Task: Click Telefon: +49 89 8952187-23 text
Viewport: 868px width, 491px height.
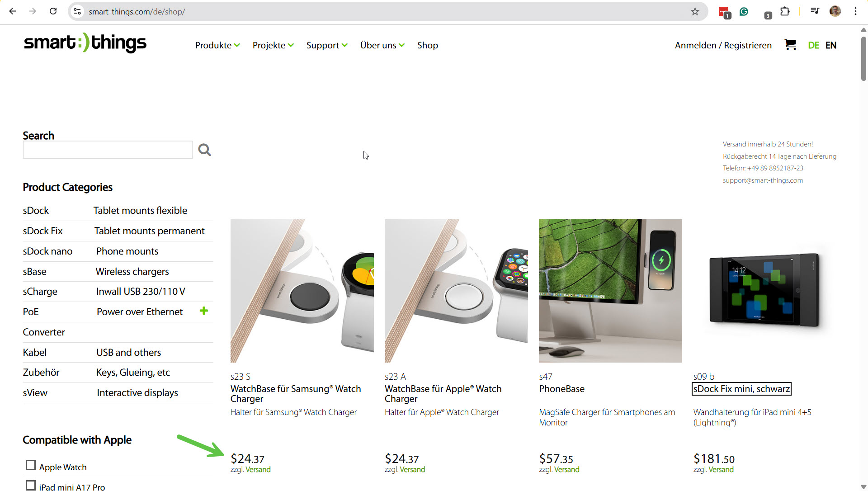Action: click(763, 168)
